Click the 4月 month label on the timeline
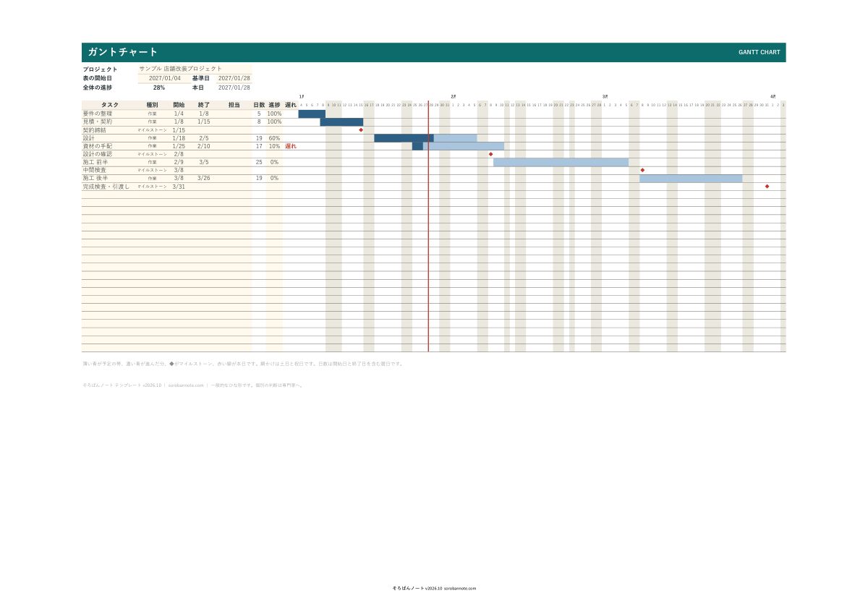Image resolution: width=868 pixels, height=614 pixels. pos(773,96)
